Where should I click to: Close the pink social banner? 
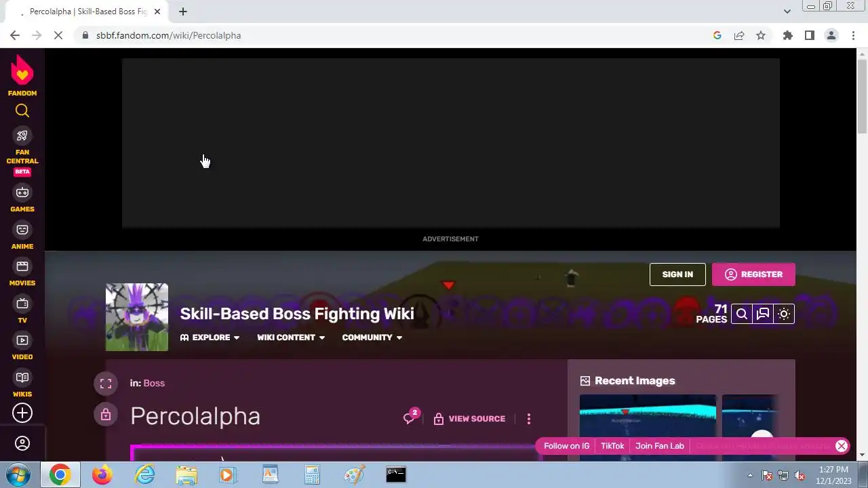842,445
